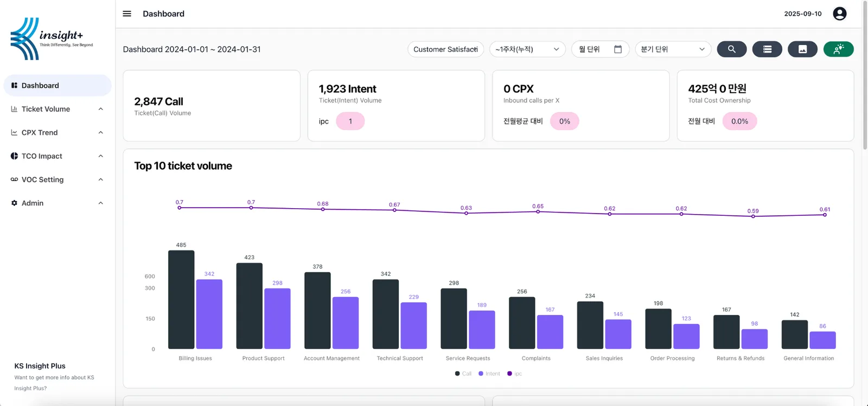Click the Top 10 ticket volume heading
The width and height of the screenshot is (868, 406).
(183, 166)
